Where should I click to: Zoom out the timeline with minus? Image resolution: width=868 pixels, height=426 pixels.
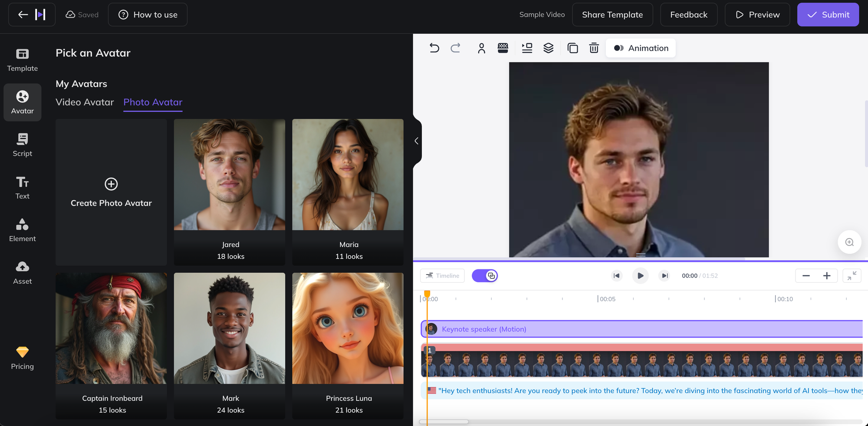pyautogui.click(x=806, y=276)
